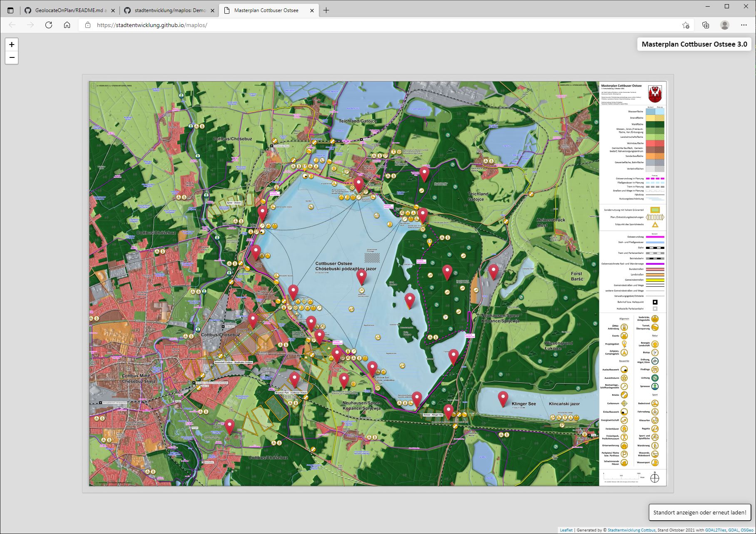Click the Wohnbaufläche legend color swatch
Screen dimensions: 756x534
tap(655, 143)
